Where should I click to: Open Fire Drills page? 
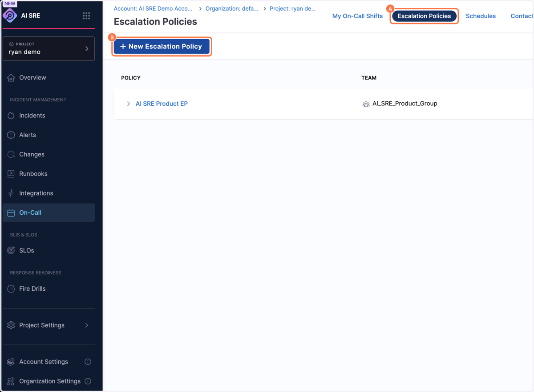pos(32,289)
